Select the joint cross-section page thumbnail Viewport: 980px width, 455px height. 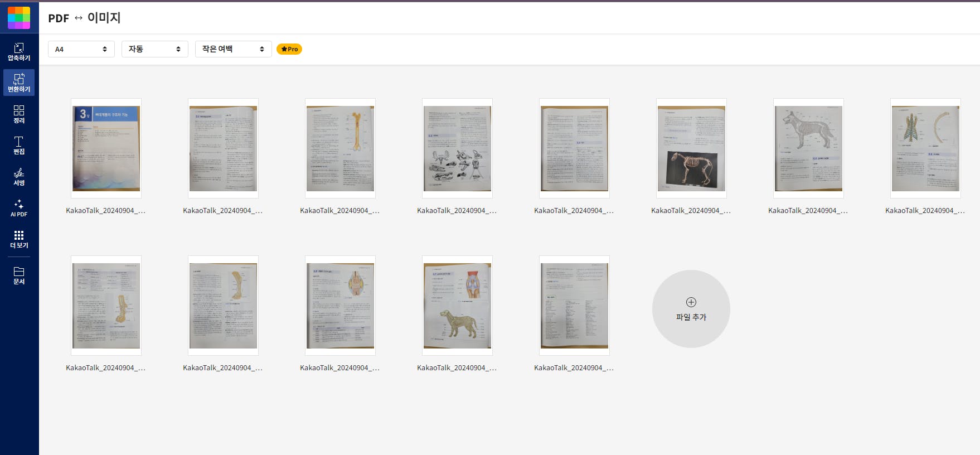click(340, 306)
